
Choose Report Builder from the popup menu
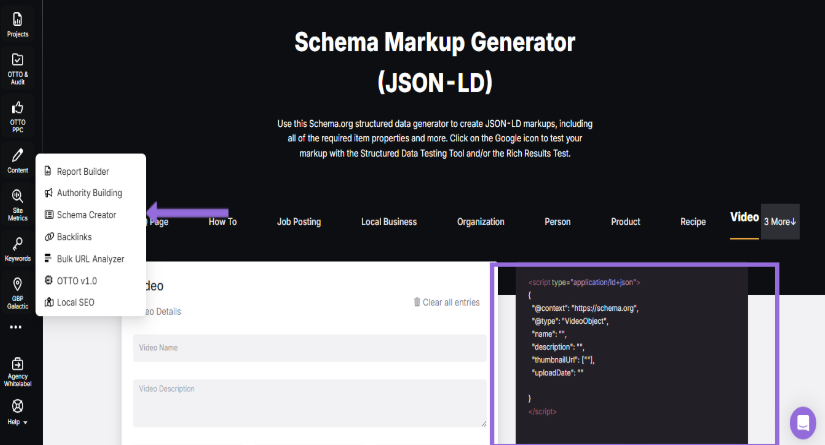click(x=82, y=171)
